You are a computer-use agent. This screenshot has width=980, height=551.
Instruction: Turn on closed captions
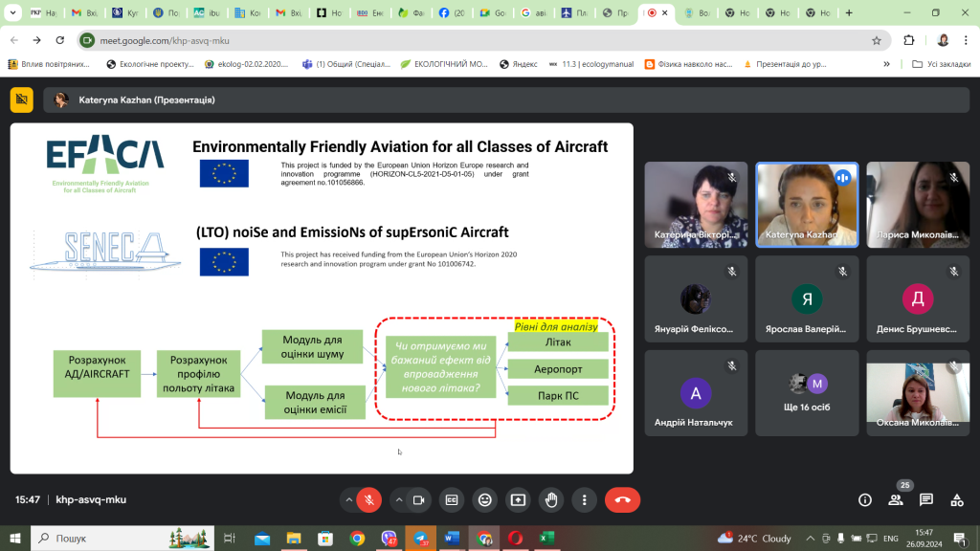pyautogui.click(x=452, y=499)
